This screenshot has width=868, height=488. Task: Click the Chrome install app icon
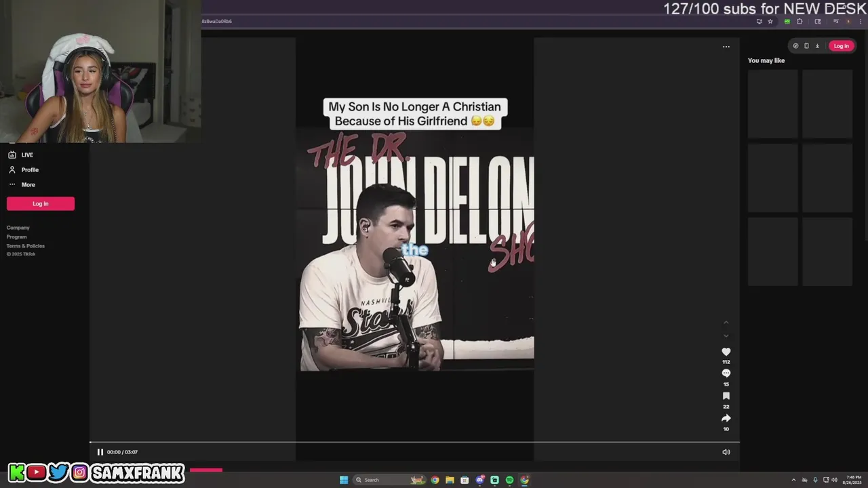[x=759, y=21]
